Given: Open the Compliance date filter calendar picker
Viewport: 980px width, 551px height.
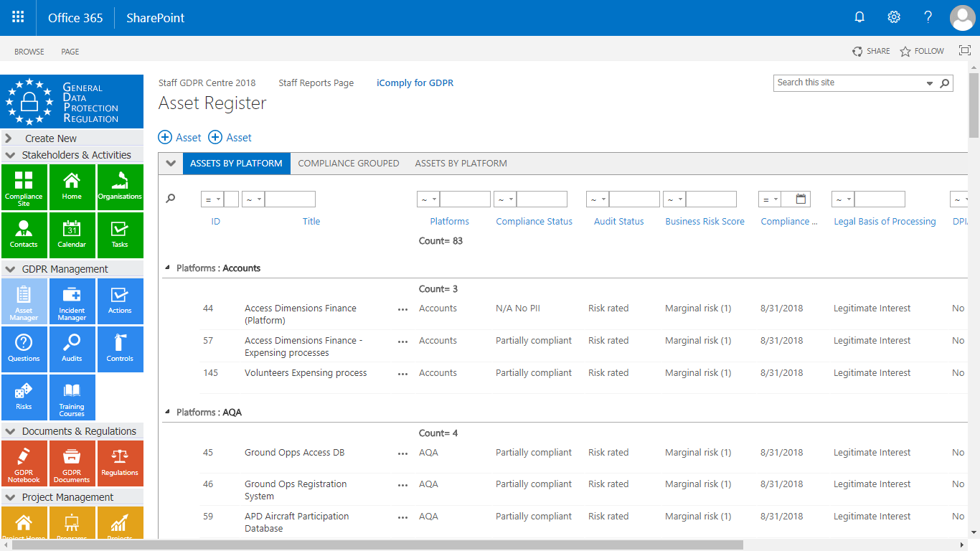Looking at the screenshot, I should [x=801, y=199].
